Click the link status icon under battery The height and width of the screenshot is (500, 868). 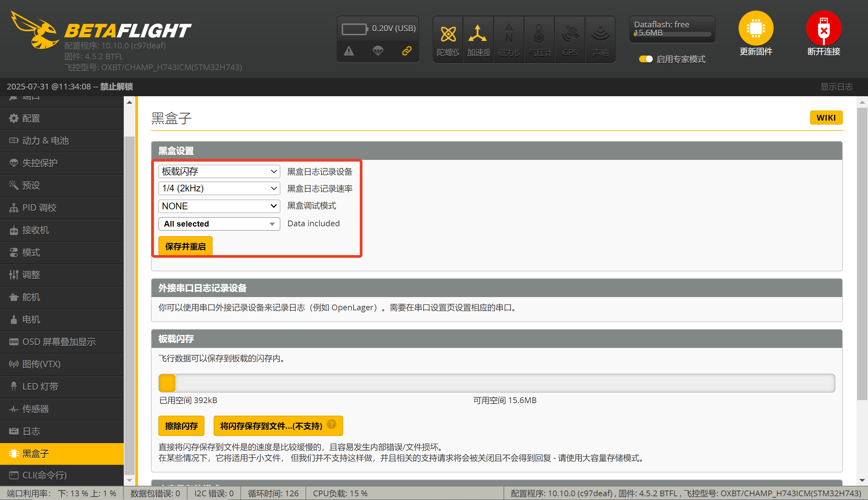[x=407, y=51]
